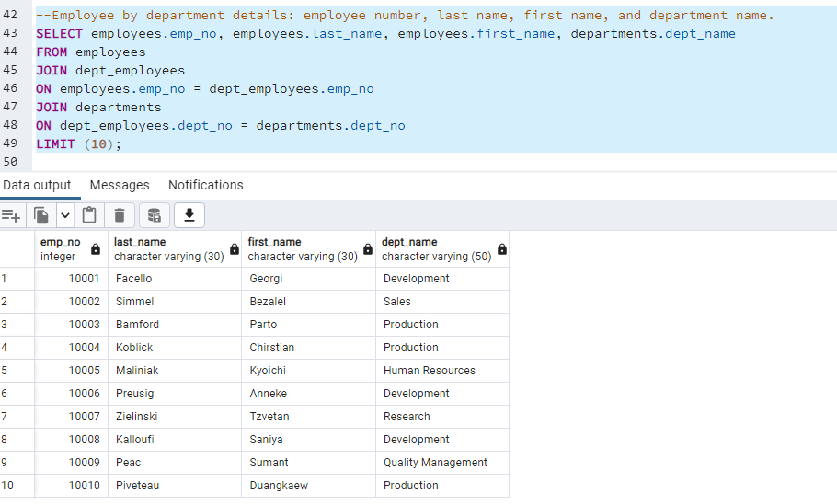Click the Delete trash icon
This screenshot has height=504, width=837.
pyautogui.click(x=120, y=216)
